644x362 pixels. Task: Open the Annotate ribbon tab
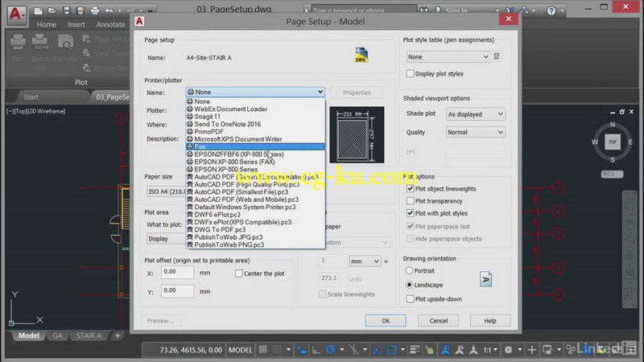coord(110,25)
